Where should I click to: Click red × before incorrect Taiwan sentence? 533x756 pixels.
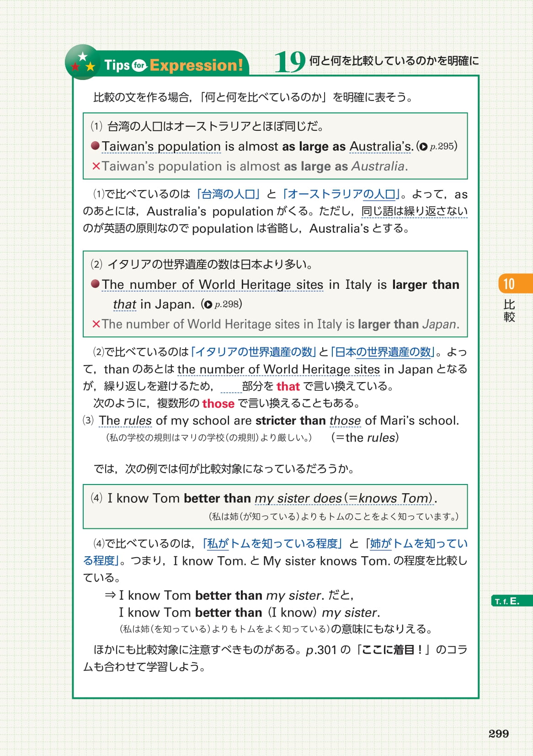[x=96, y=166]
